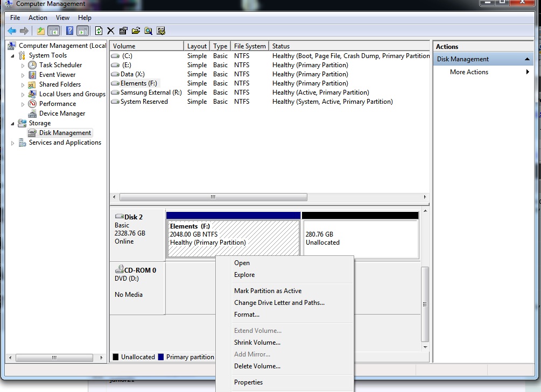
Task: Toggle the Show/Hide Console Tree toolbar button
Action: point(54,31)
